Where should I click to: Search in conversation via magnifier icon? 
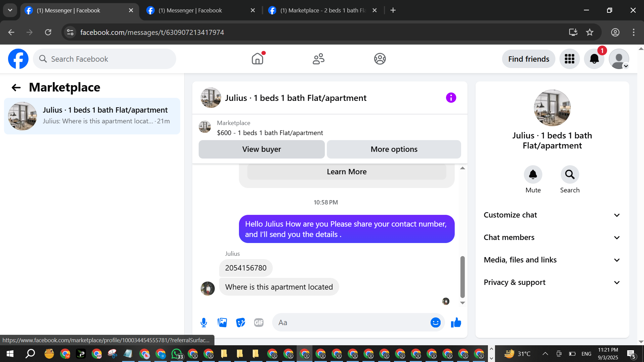coord(570,174)
